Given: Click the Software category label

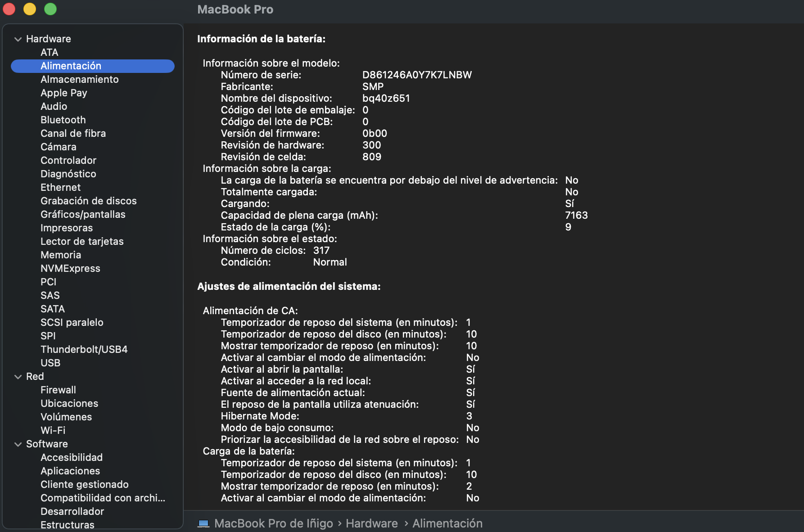Looking at the screenshot, I should 47,444.
